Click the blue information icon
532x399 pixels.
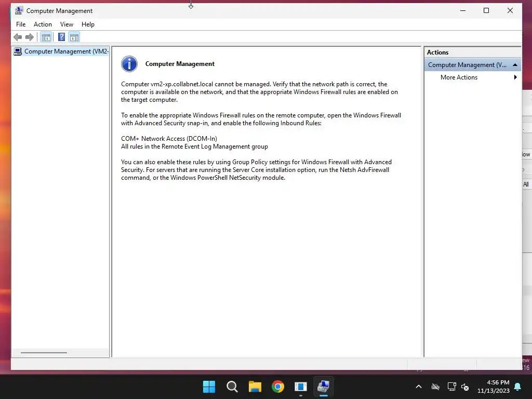[129, 64]
